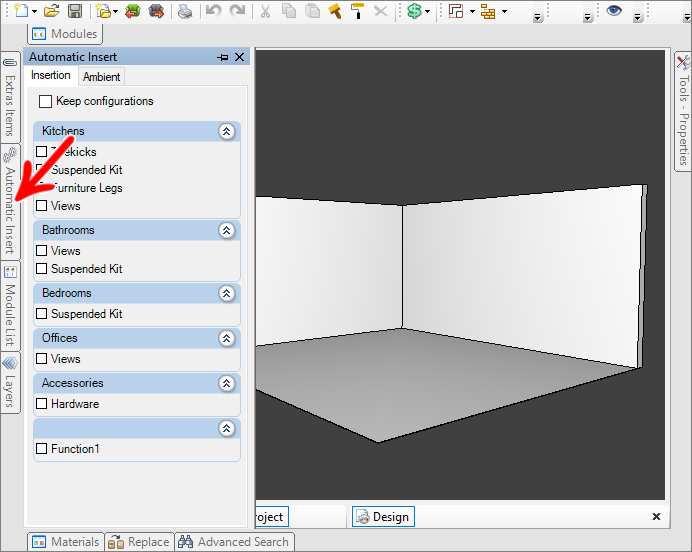Delete using the grey X icon
The width and height of the screenshot is (692, 552).
(381, 11)
